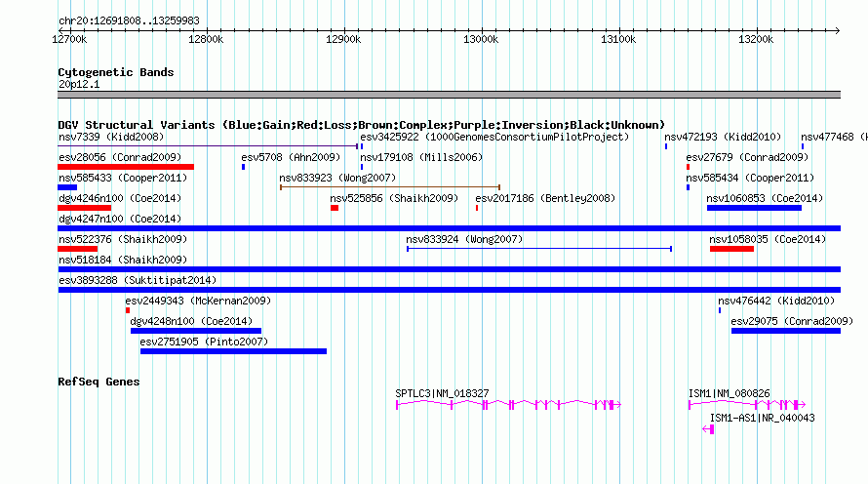The width and height of the screenshot is (868, 484).
Task: Click the full-width nsv518184 blue bar
Action: click(x=450, y=269)
